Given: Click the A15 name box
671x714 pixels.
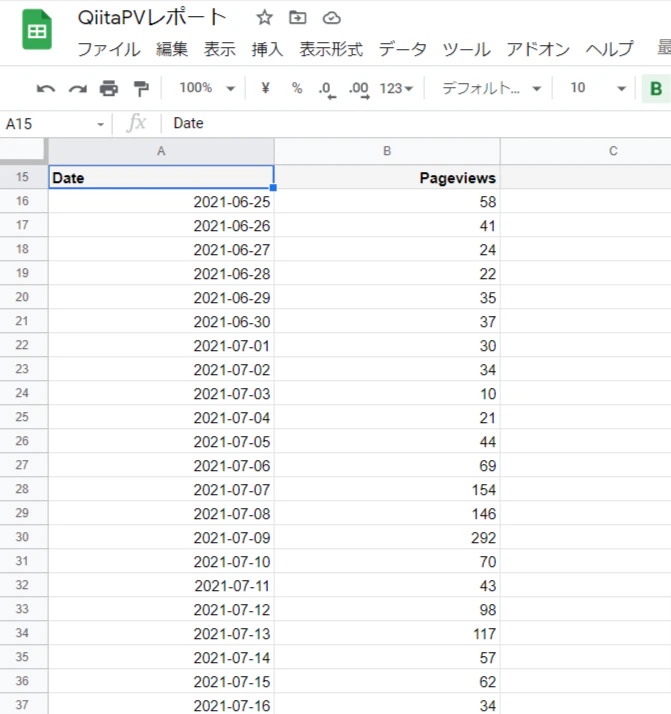Looking at the screenshot, I should click(48, 124).
